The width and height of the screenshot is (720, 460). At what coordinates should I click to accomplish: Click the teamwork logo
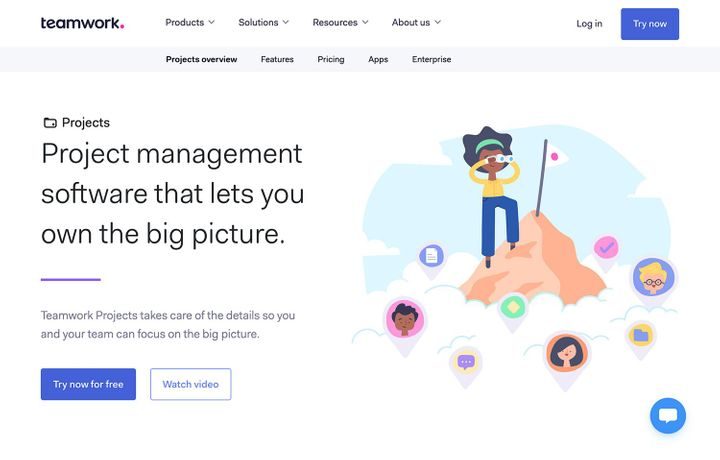82,23
